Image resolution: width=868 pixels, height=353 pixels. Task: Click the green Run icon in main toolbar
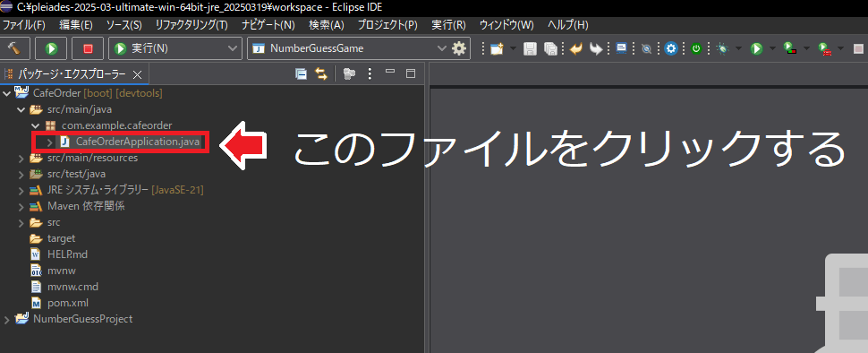[x=756, y=48]
